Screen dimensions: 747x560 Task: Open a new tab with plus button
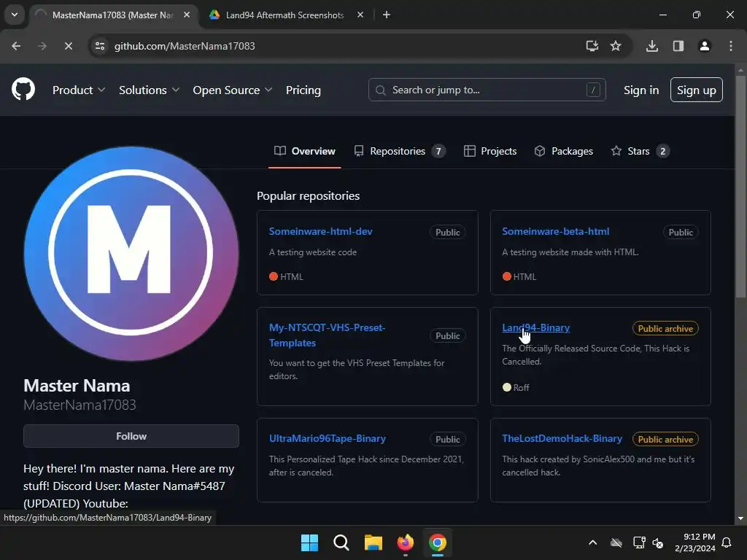click(x=387, y=15)
